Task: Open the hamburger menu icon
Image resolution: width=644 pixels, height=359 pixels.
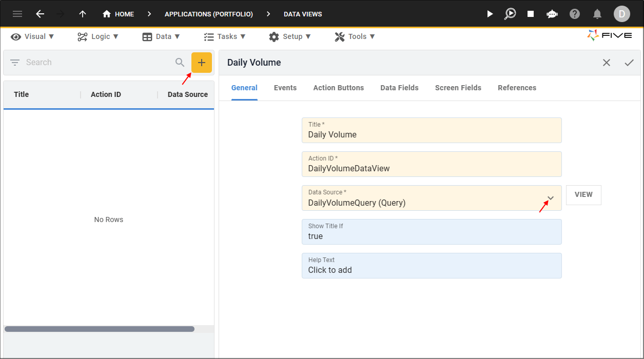Action: (17, 14)
